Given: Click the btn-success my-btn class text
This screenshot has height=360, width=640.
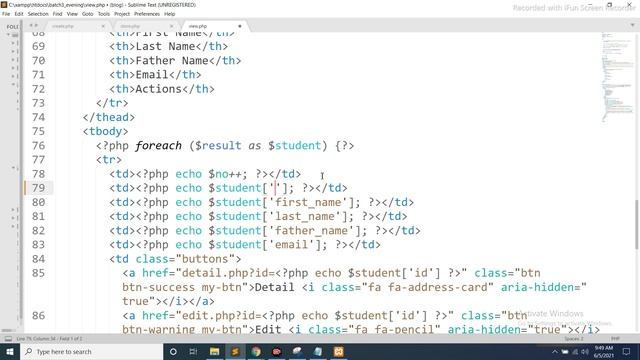Looking at the screenshot, I should 182,287.
